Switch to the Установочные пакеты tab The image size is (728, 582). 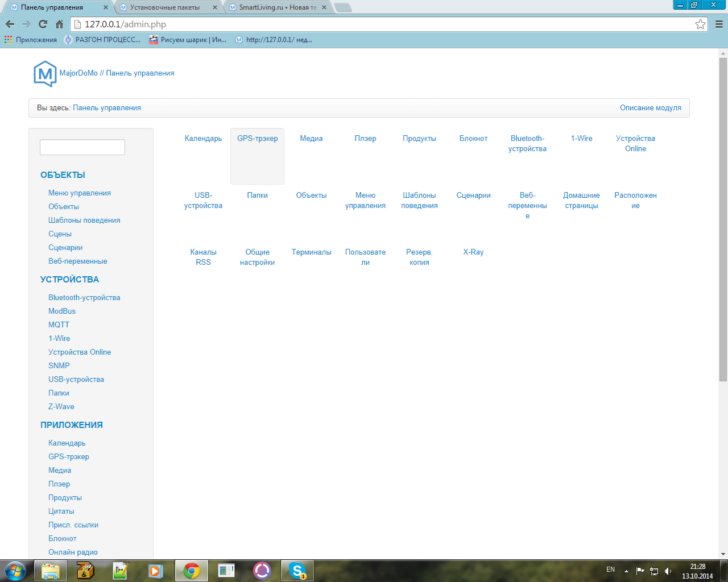click(x=165, y=7)
